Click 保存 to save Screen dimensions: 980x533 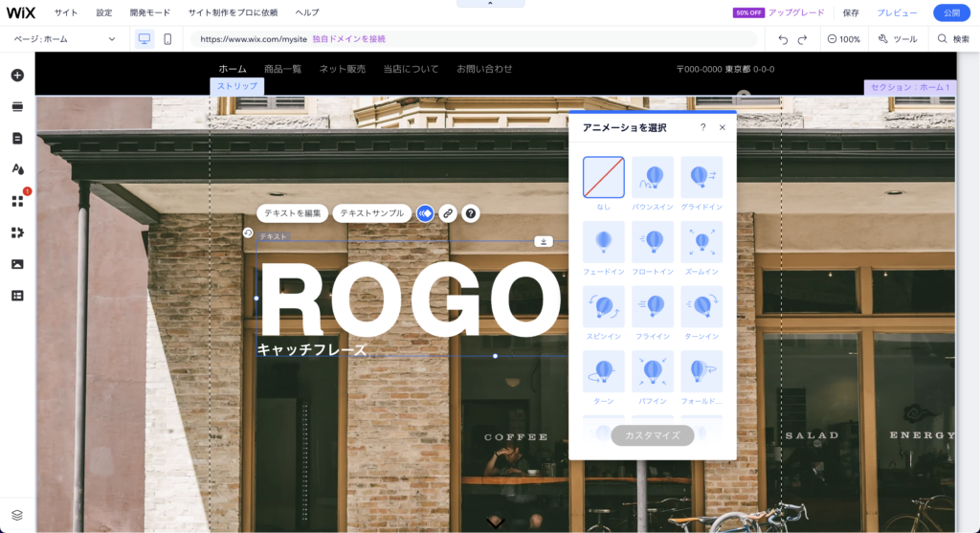[851, 12]
